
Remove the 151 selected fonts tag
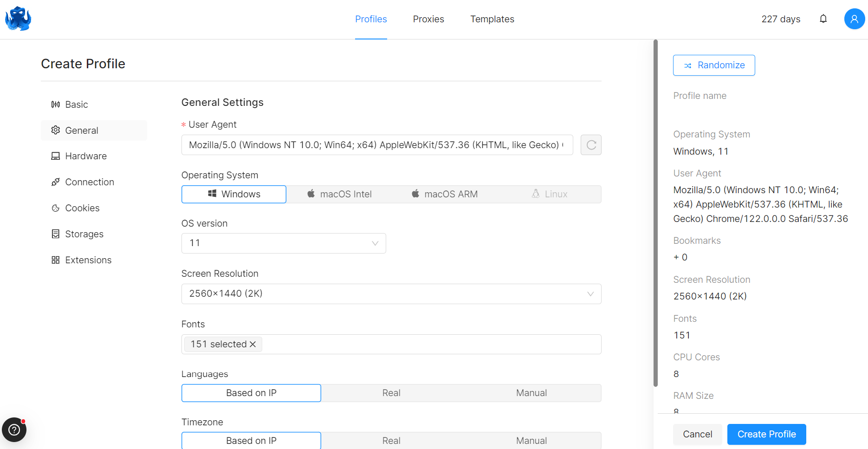[253, 344]
